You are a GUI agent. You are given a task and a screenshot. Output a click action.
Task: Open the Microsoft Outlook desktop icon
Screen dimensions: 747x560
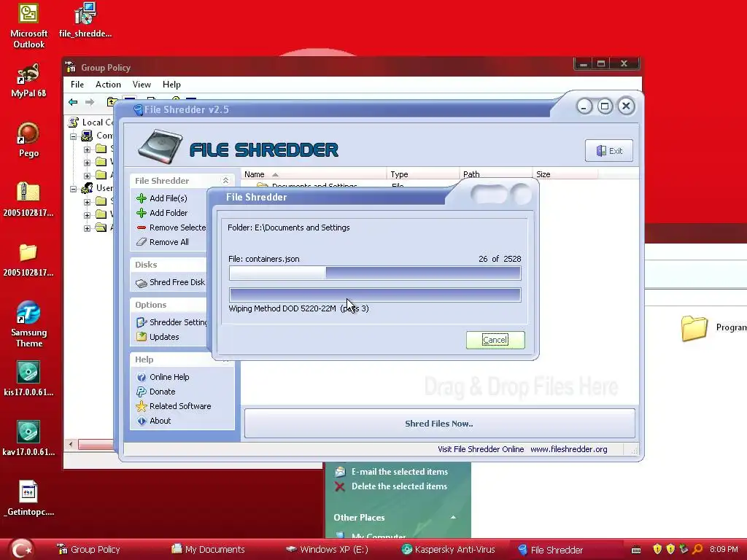coord(28,26)
